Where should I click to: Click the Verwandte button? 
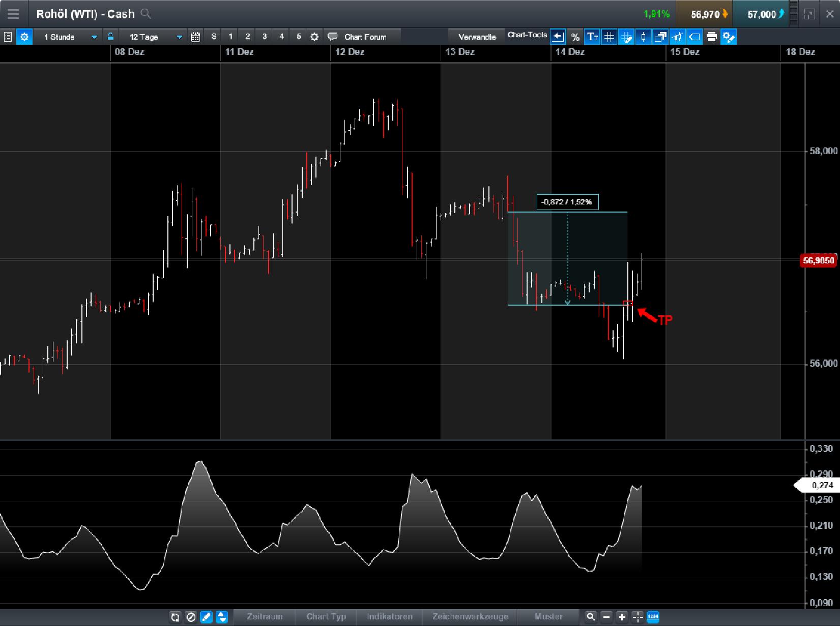[477, 36]
